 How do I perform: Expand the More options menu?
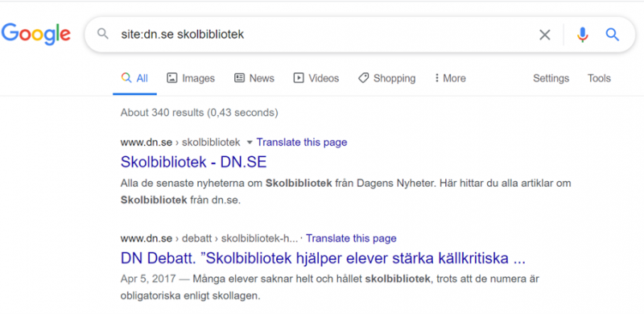pos(450,78)
